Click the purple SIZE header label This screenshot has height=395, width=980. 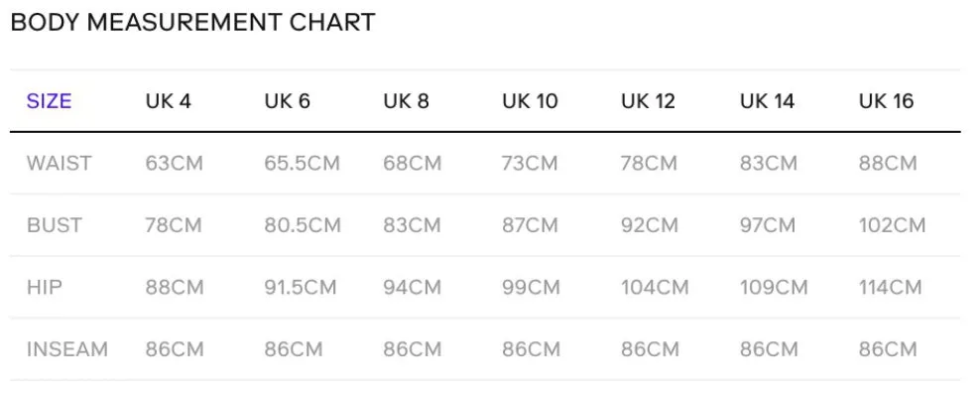[49, 100]
